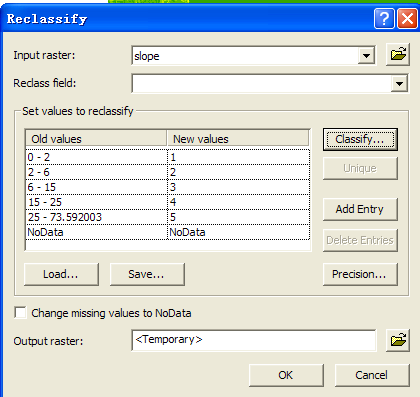Select old value cell 0 - 2
420x397 pixels.
coord(97,157)
